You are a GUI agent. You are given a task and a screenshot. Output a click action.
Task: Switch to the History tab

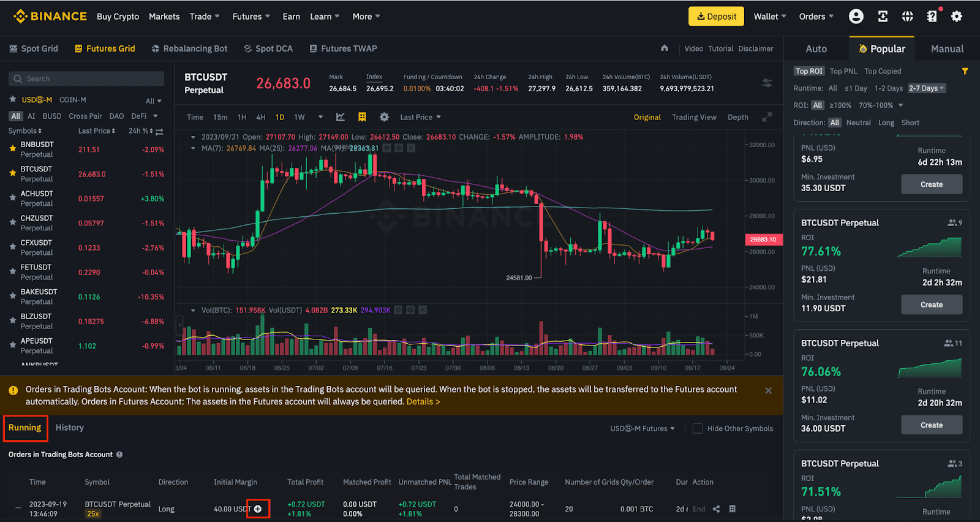click(x=70, y=428)
